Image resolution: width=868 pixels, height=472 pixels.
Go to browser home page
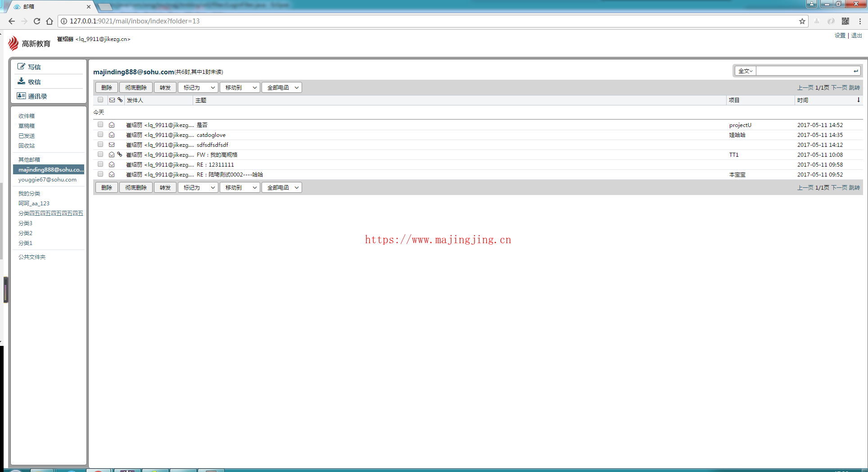[x=50, y=21]
